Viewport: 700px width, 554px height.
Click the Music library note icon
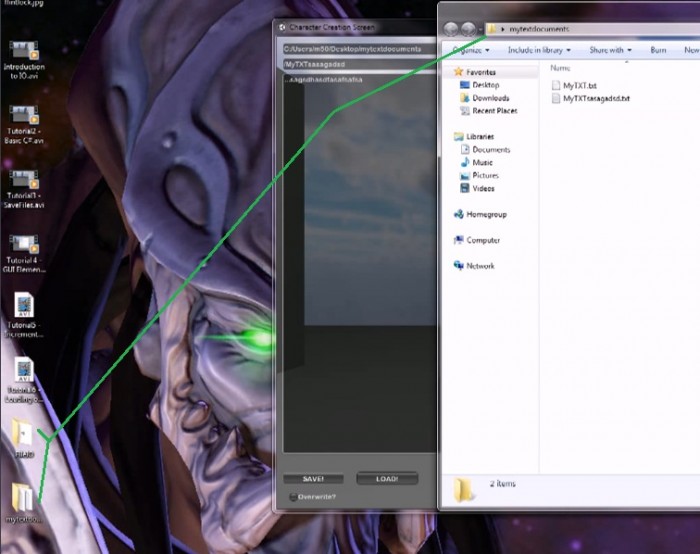coord(465,162)
